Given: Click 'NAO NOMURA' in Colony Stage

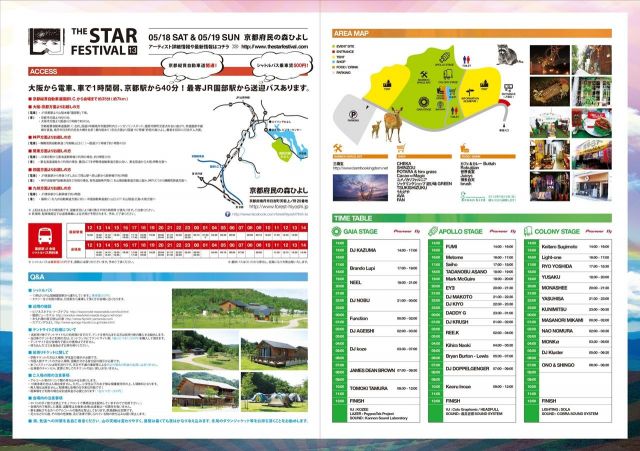Looking at the screenshot, I should pyautogui.click(x=557, y=331).
